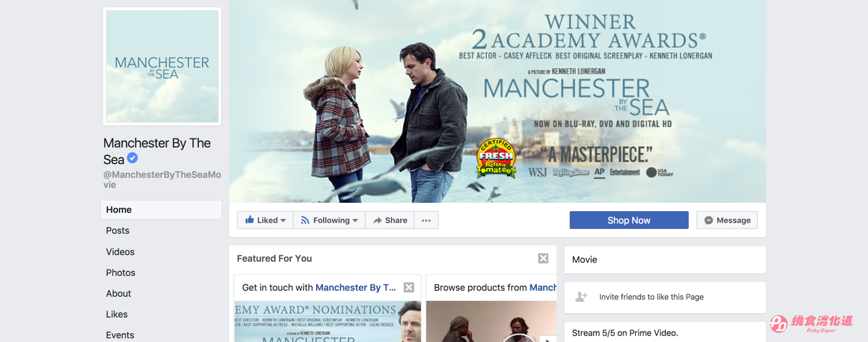Screen dimensions: 868x342
Task: Click the @ManchesterByTheSeaMovie username
Action: 162,180
